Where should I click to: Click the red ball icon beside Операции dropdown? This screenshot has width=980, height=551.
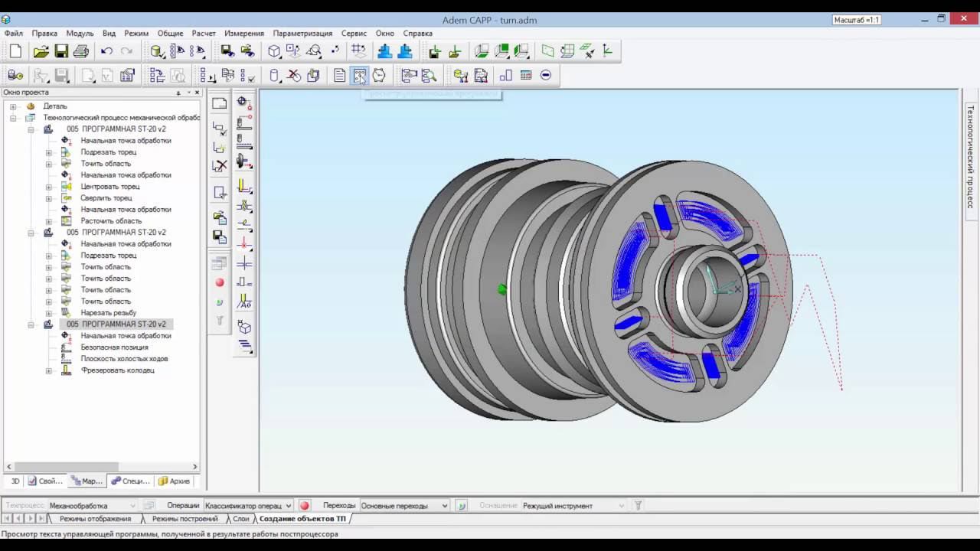tap(305, 506)
